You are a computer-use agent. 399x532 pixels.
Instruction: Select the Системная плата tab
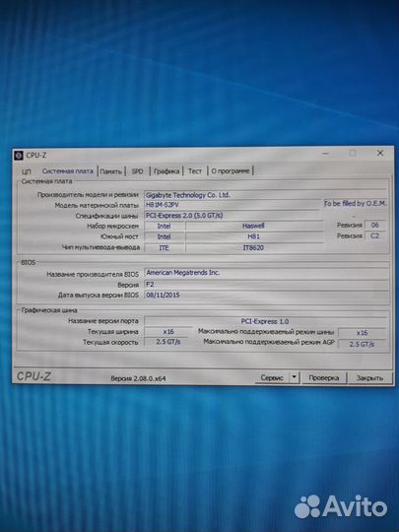(x=68, y=171)
